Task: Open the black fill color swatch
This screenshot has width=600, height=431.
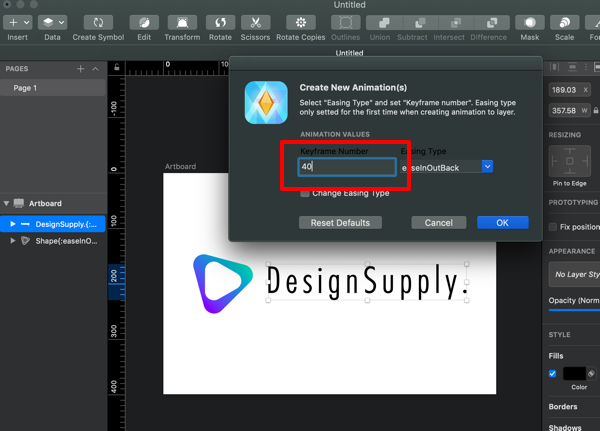Action: point(574,374)
